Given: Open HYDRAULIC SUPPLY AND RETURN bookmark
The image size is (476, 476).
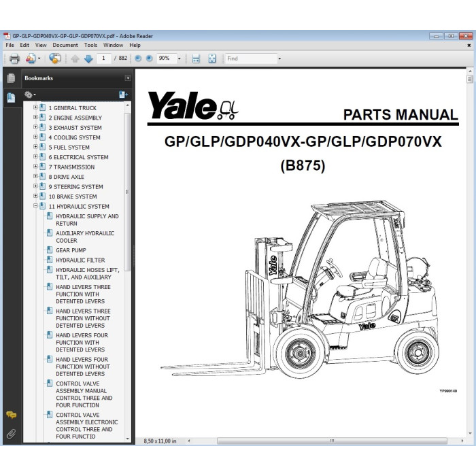Looking at the screenshot, I should click(x=87, y=220).
